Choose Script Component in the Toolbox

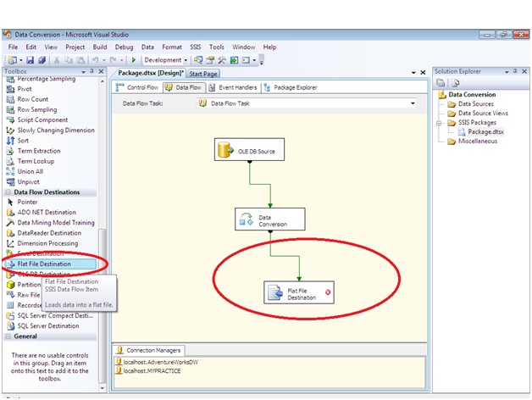[42, 119]
